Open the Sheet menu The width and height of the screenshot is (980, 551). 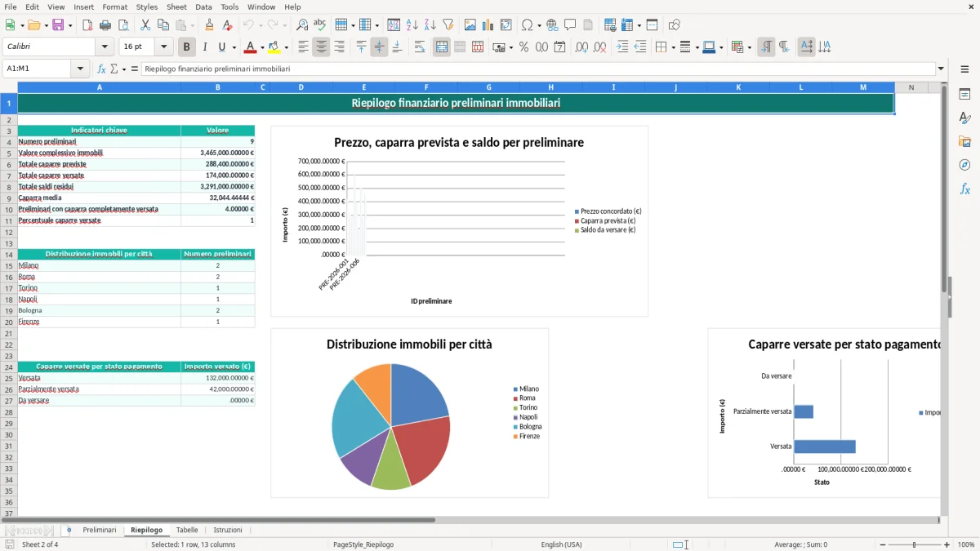[176, 7]
